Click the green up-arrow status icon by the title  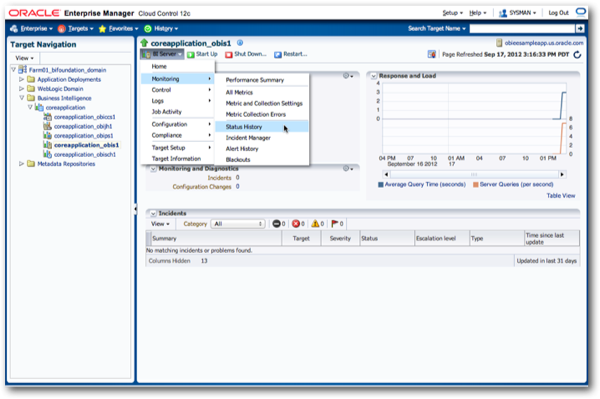pos(144,43)
